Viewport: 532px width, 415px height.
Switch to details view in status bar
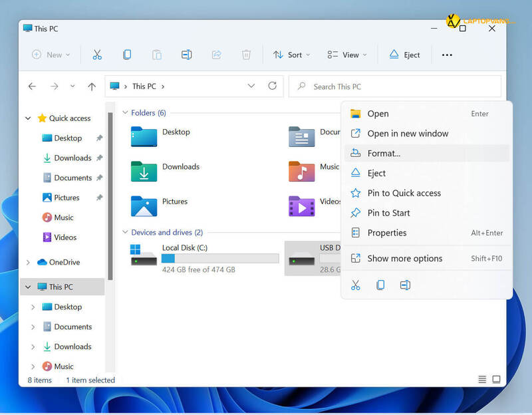[482, 380]
